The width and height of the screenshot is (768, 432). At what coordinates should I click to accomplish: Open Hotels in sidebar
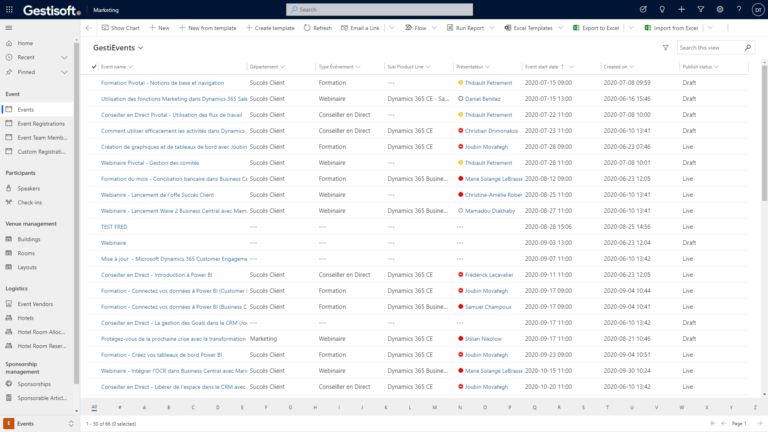point(25,318)
